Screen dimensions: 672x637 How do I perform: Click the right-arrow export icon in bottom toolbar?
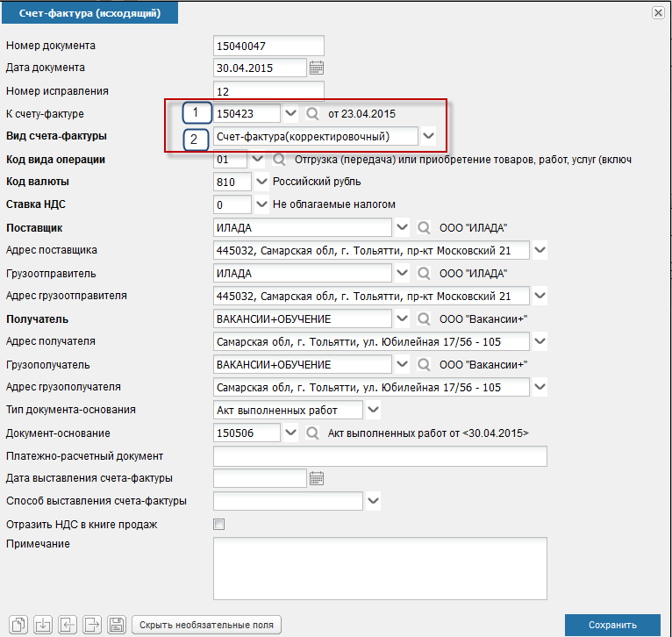(x=92, y=625)
